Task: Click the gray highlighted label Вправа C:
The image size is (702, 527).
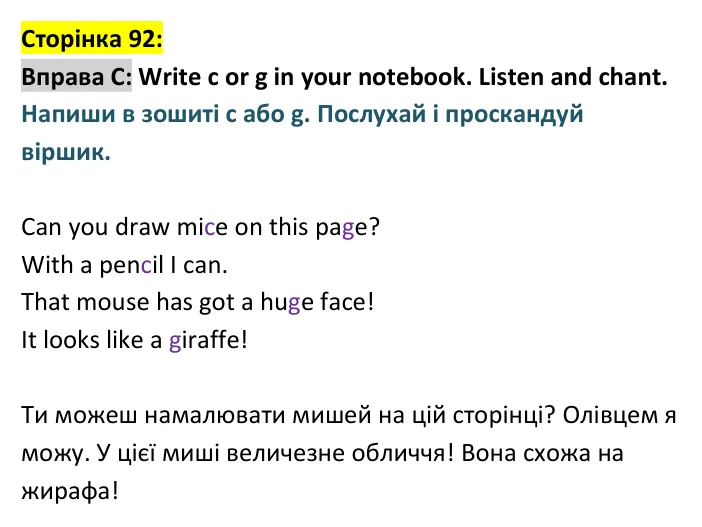Action: (77, 77)
